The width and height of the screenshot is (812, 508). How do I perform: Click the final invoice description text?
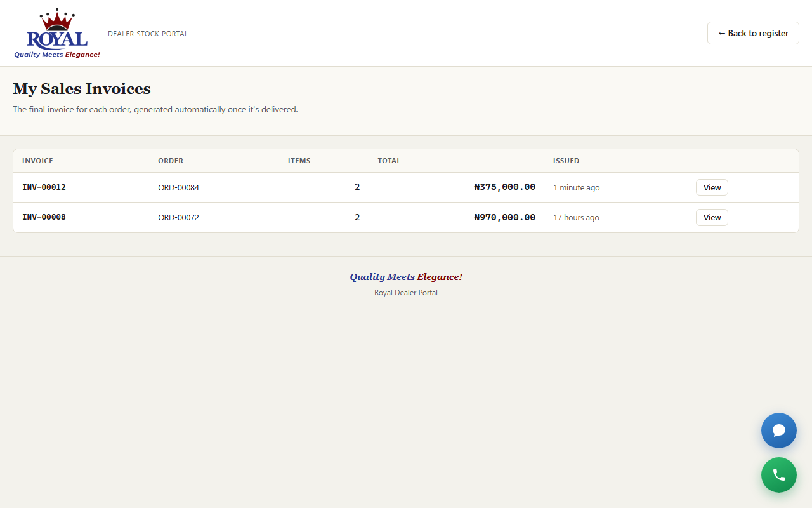point(155,110)
